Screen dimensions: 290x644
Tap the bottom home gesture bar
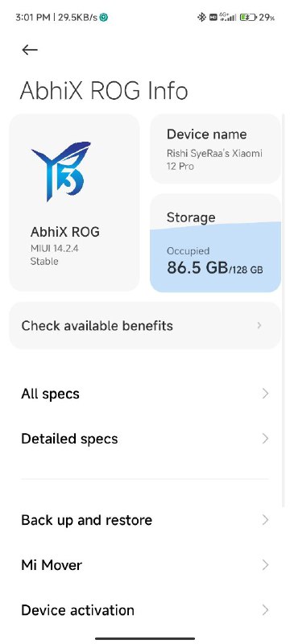coord(145,638)
